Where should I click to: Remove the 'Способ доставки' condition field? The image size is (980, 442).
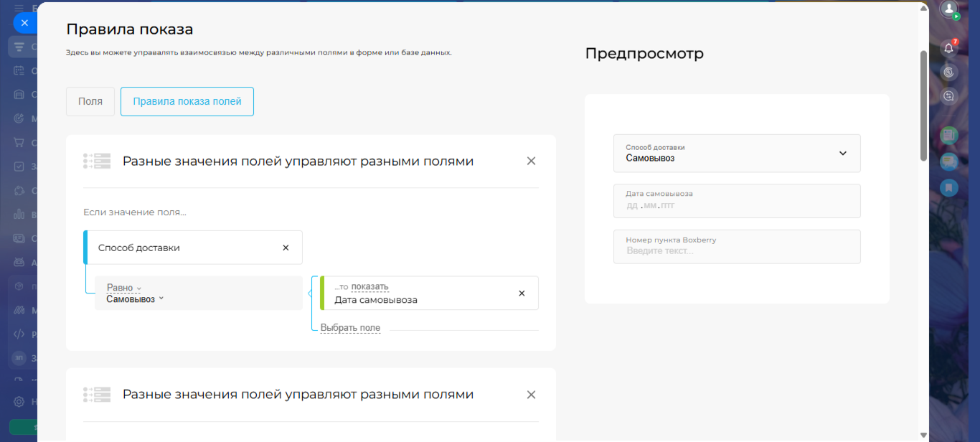click(x=286, y=248)
